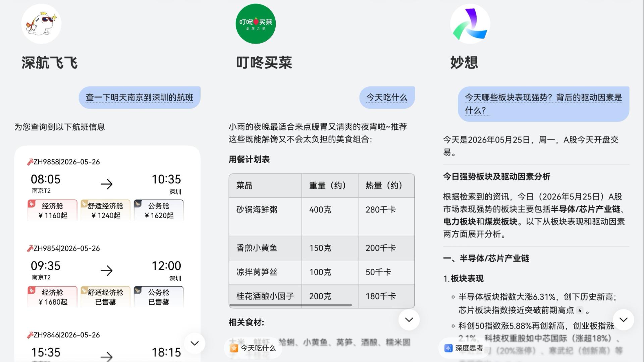
Task: Click the star icon on 今天吃什么 chip
Action: pos(234,348)
